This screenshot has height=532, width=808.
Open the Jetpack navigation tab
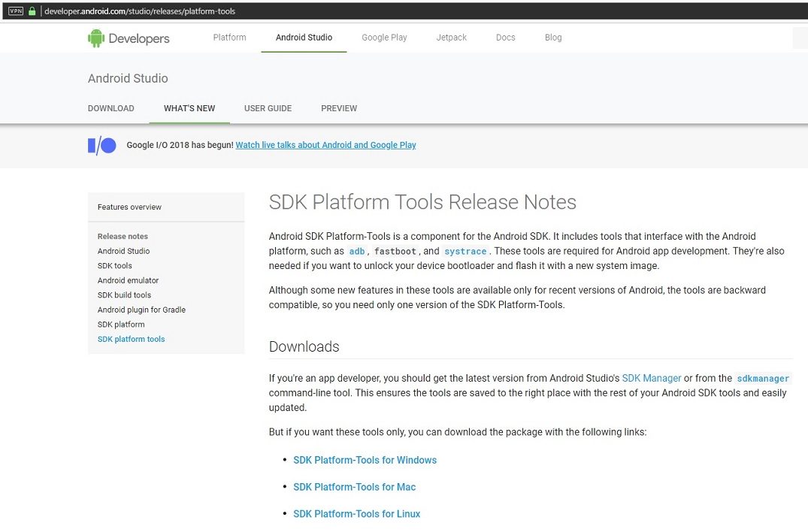452,37
